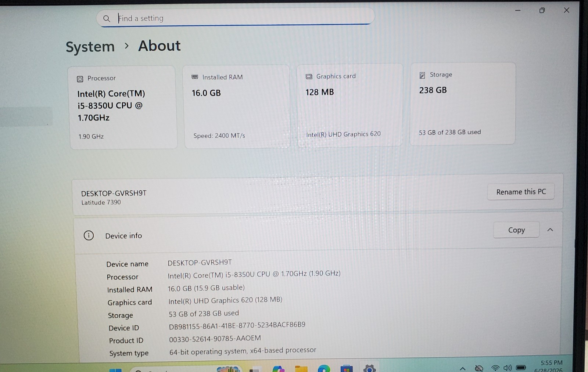588x372 pixels.
Task: Click the Device info header label
Action: 123,236
